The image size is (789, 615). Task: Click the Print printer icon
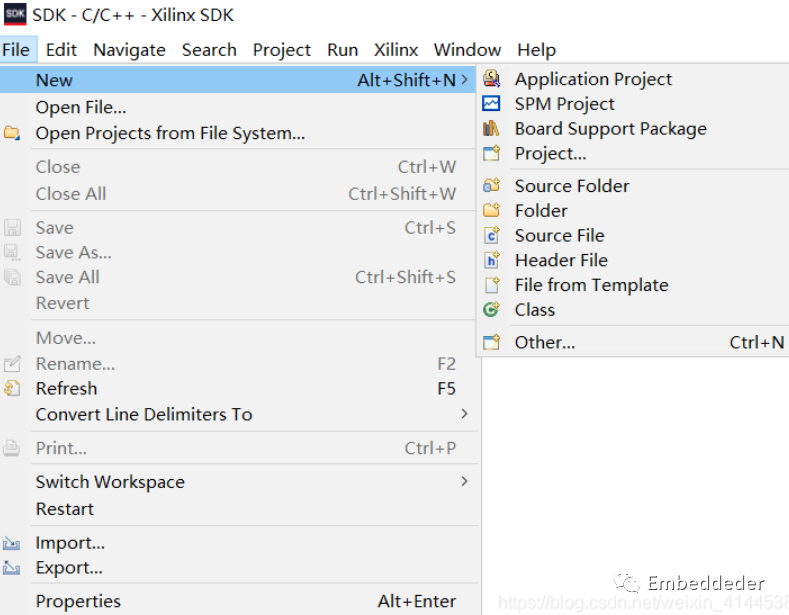12,448
